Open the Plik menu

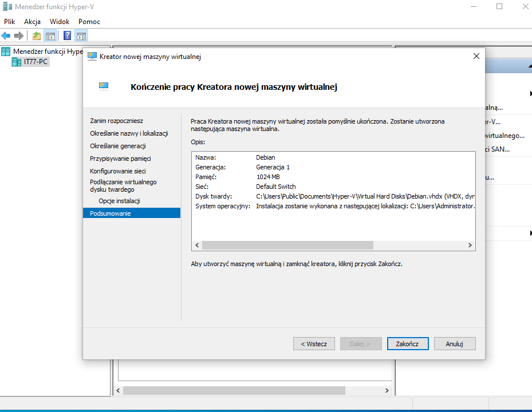9,21
